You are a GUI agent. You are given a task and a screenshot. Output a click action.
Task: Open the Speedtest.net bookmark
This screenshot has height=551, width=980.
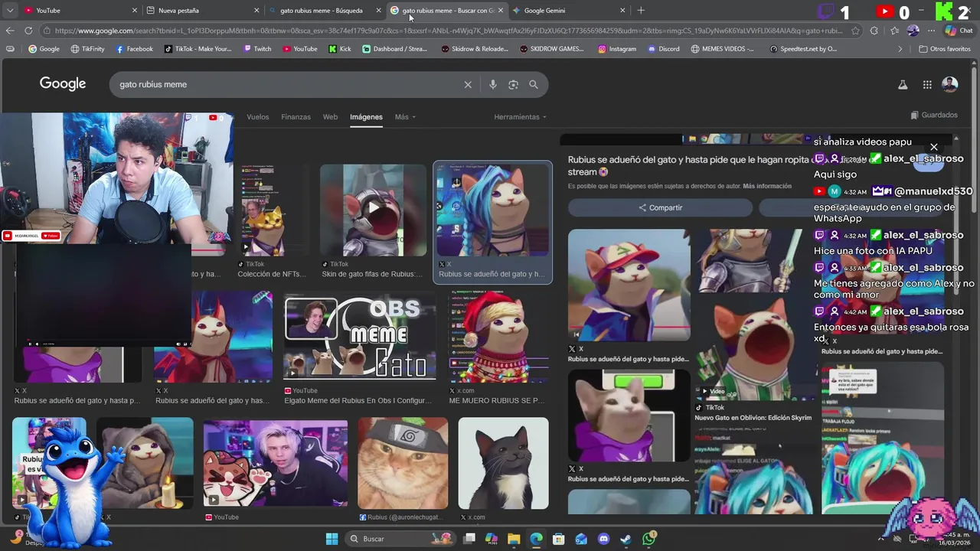tap(803, 49)
